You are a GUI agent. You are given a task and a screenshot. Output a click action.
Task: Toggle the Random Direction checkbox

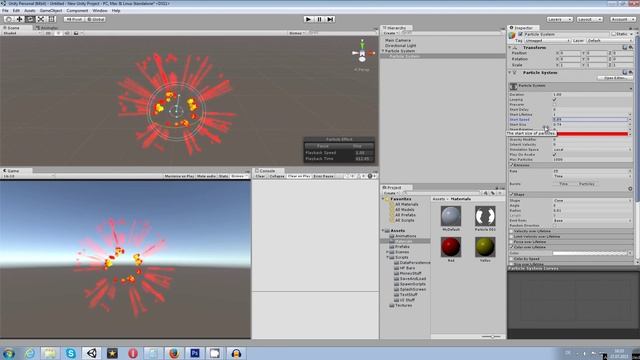pos(555,225)
